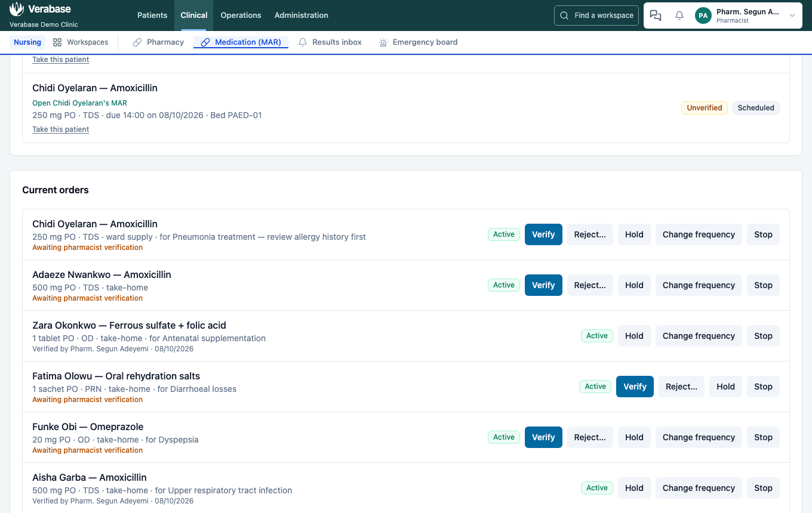
Task: Open the chat messages icon
Action: [656, 16]
